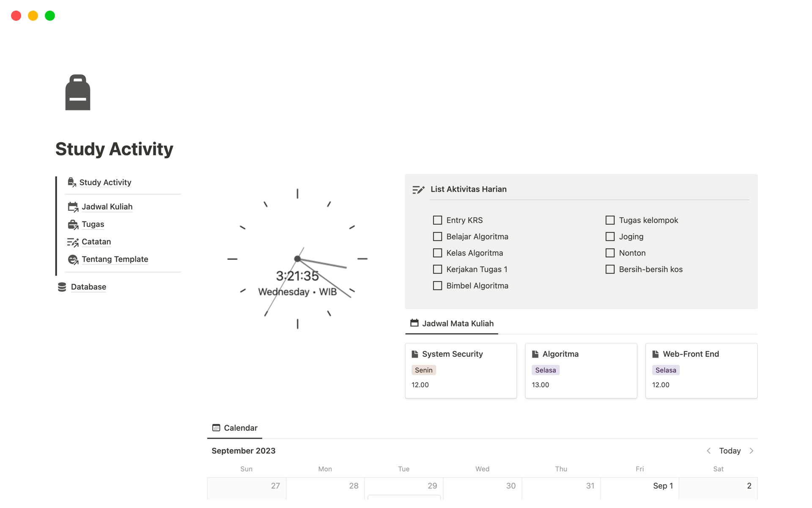The image size is (812, 508).
Task: Click the backpack page icon
Action: pos(78,93)
